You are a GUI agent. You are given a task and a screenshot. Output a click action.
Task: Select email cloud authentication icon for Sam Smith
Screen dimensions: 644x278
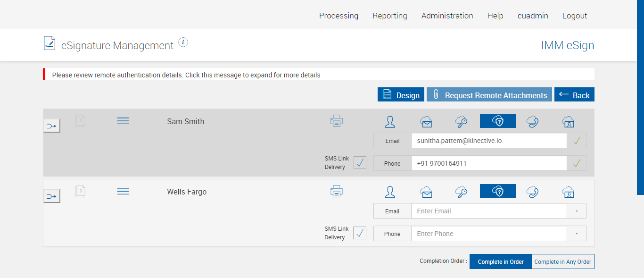tap(426, 122)
